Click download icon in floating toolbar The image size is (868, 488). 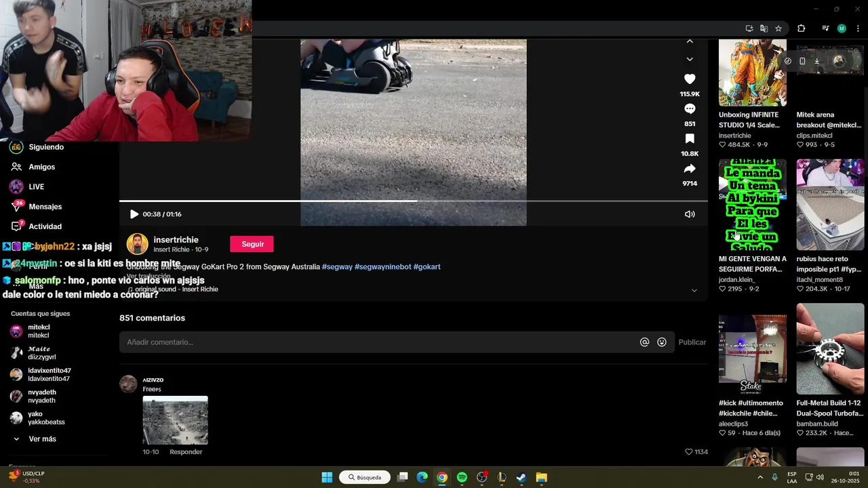click(817, 61)
